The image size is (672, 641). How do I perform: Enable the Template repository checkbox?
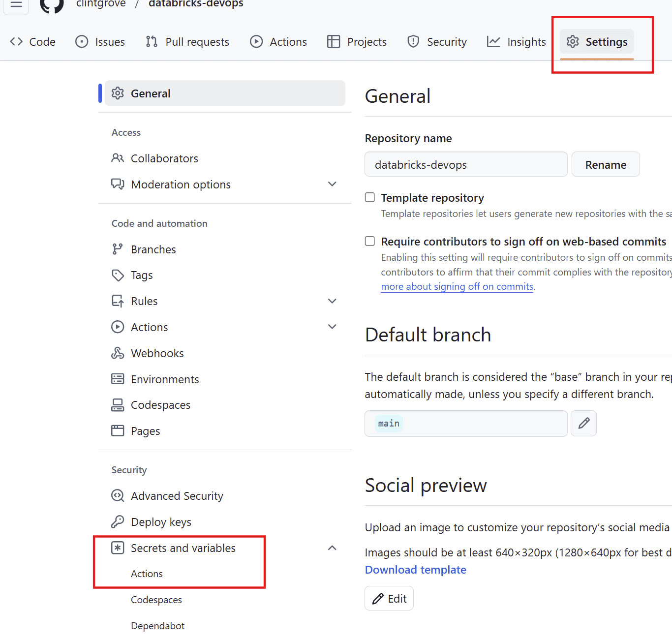(370, 197)
